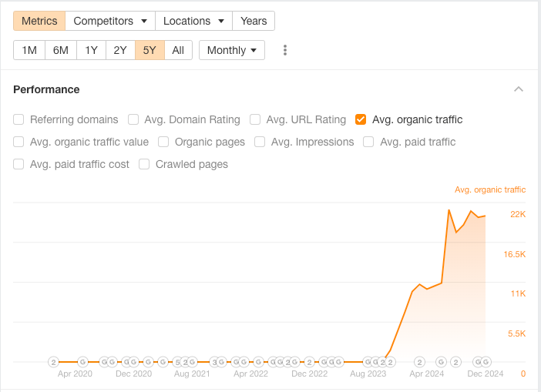Image resolution: width=541 pixels, height=392 pixels.
Task: Enable the Referring domains checkbox
Action: 18,119
